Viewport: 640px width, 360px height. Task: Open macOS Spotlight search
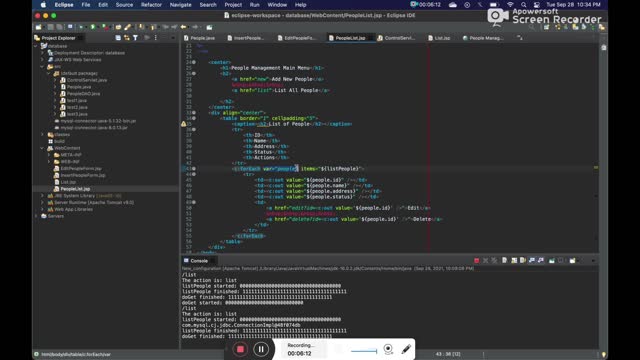click(x=524, y=5)
